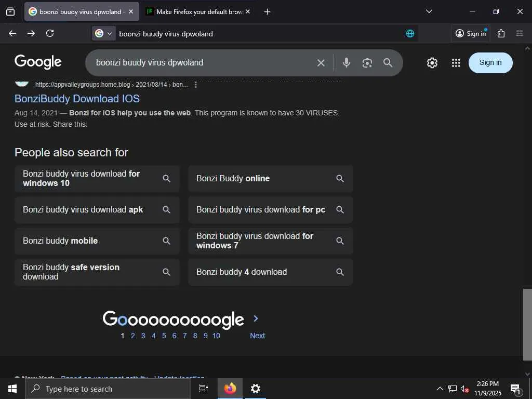Reload the current page
This screenshot has width=532, height=399.
coord(50,33)
